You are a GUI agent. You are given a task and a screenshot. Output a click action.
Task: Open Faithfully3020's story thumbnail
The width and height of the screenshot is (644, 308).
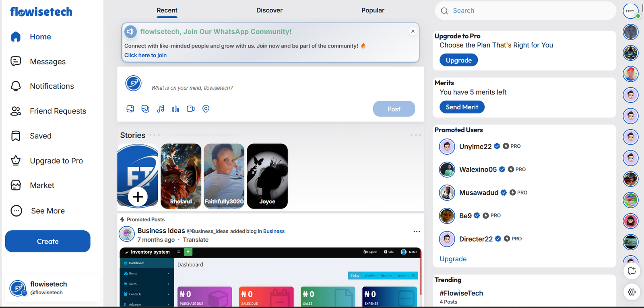pyautogui.click(x=224, y=176)
